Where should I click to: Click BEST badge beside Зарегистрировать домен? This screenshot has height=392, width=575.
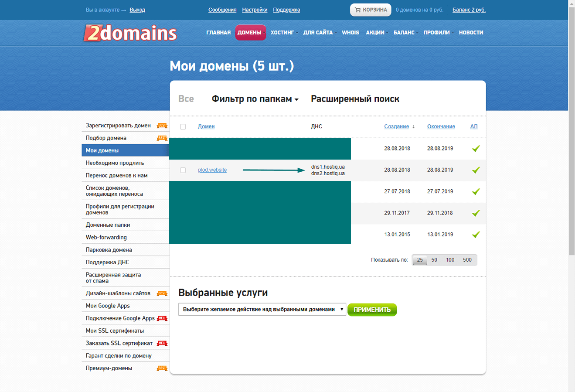tap(162, 126)
